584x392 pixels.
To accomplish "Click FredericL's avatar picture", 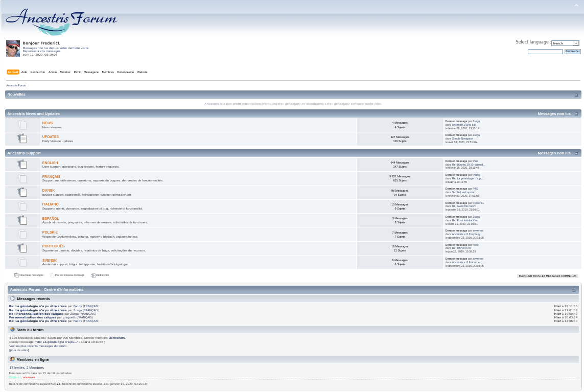I will (13, 49).
